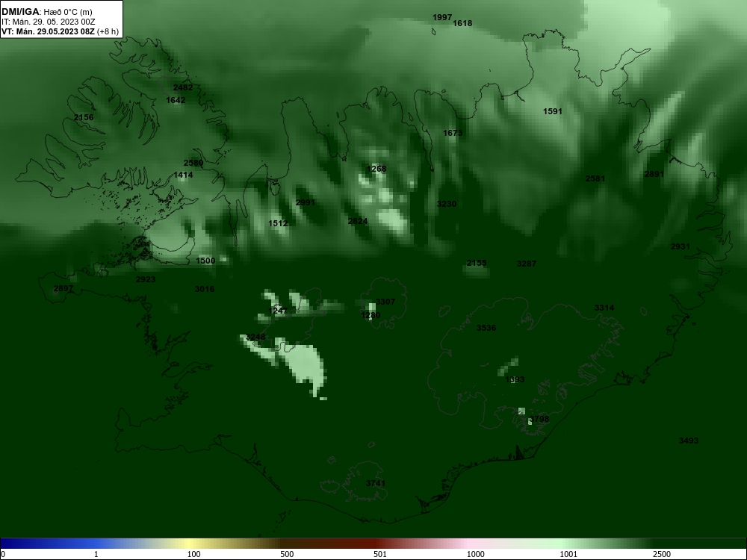Click the value 1642 on the map
Screen dimensions: 747x560
click(176, 99)
